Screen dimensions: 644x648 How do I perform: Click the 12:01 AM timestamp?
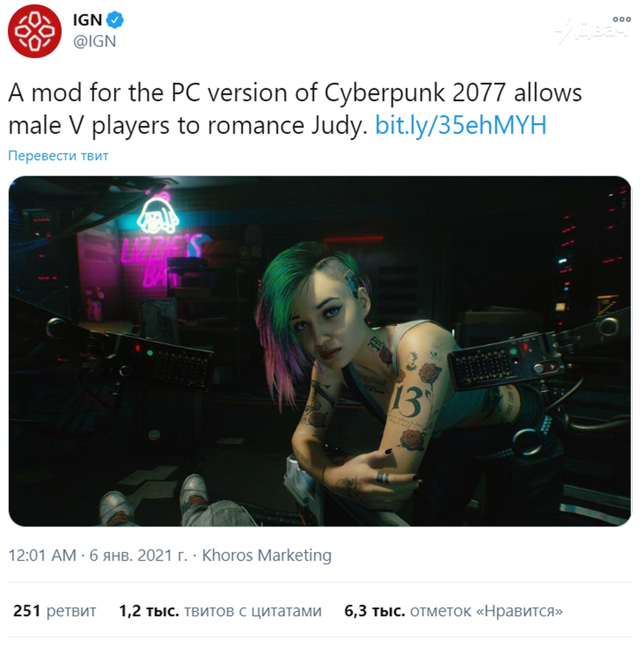[42, 555]
